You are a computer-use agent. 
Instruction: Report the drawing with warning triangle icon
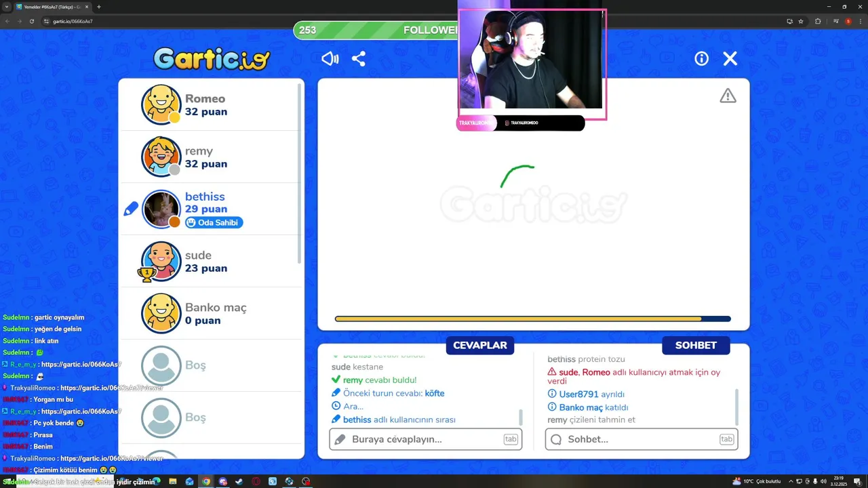(x=728, y=96)
